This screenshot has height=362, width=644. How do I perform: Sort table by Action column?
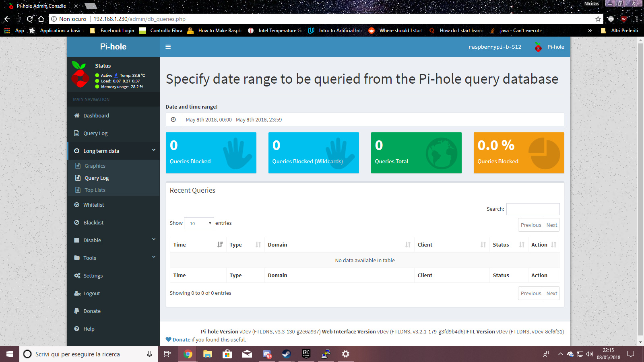[x=544, y=245]
